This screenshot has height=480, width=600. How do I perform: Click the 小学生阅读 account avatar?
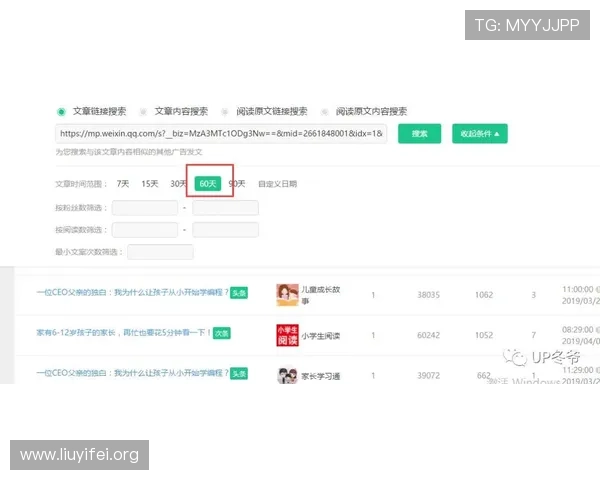tap(287, 335)
